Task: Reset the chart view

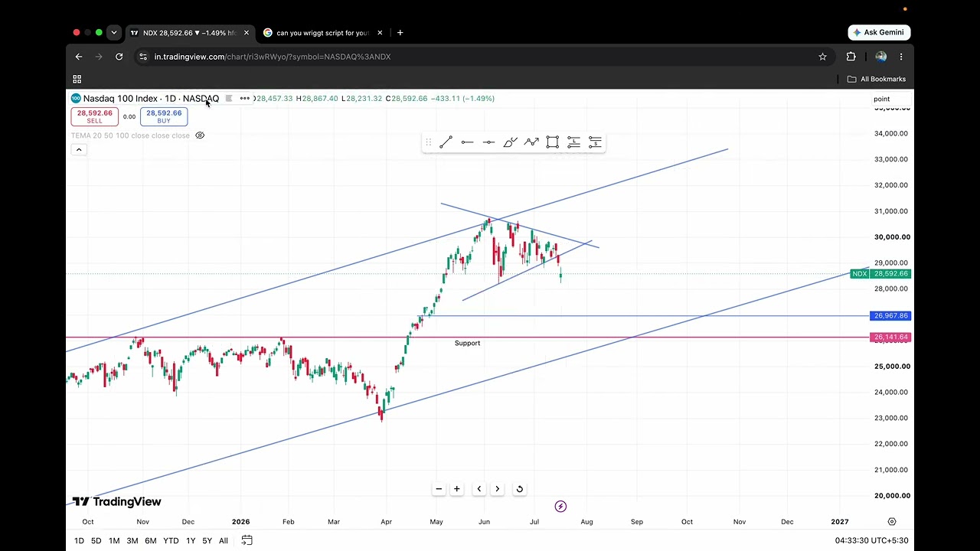Action: (x=519, y=489)
